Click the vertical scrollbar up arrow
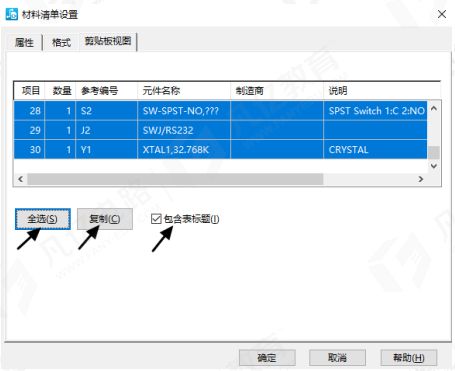The image size is (455, 371). pyautogui.click(x=434, y=108)
